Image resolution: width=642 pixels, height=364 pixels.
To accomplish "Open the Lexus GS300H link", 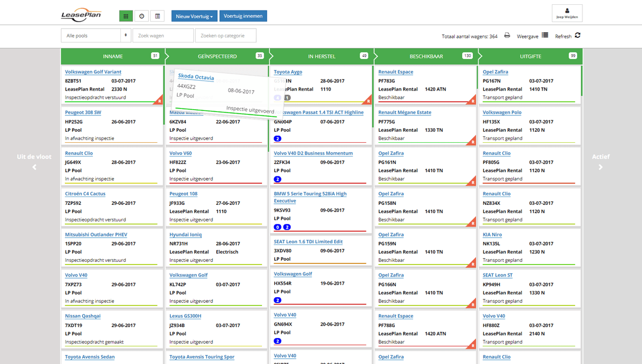I will 185,316.
